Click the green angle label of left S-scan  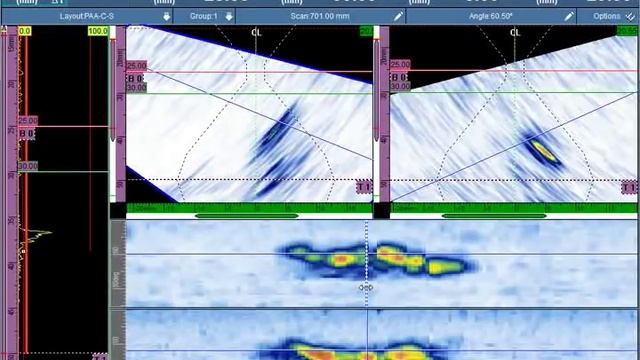tap(365, 31)
